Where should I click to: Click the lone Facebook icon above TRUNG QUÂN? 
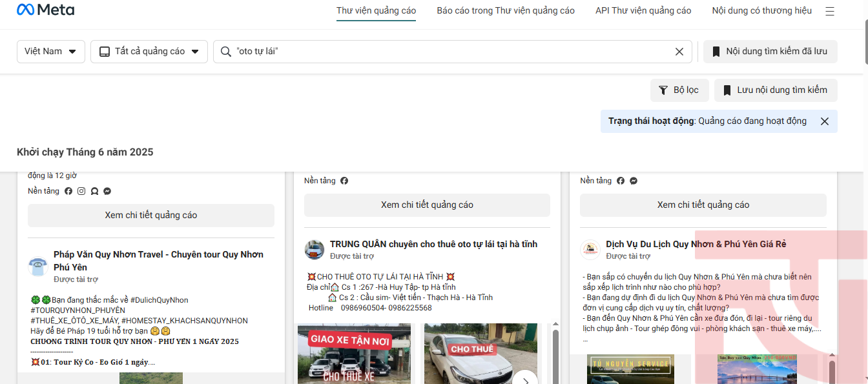pyautogui.click(x=344, y=181)
